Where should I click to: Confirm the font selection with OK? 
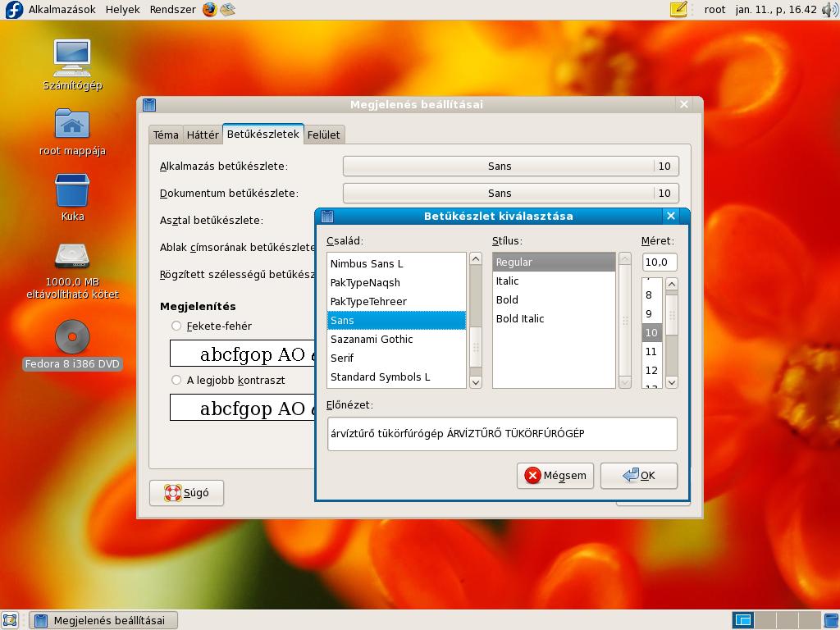(x=639, y=476)
